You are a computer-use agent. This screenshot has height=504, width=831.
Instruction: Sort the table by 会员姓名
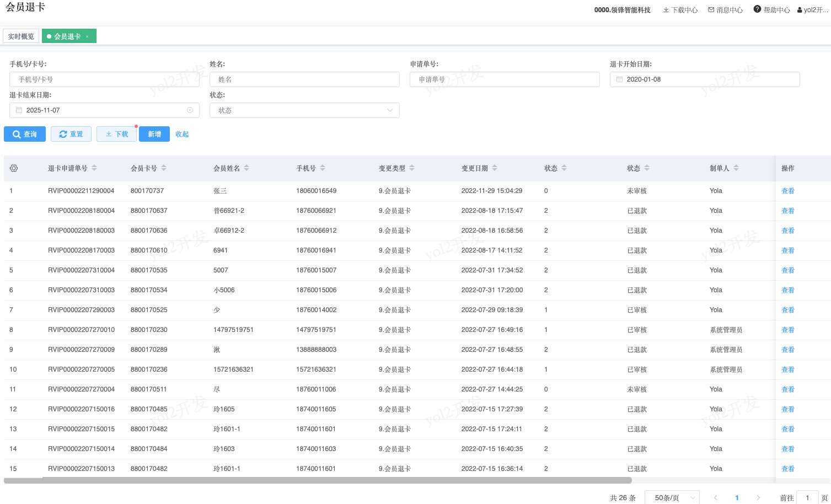(x=246, y=168)
